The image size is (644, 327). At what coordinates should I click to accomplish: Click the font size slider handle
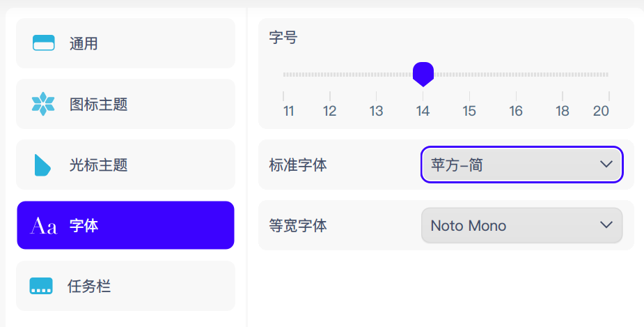pyautogui.click(x=423, y=73)
